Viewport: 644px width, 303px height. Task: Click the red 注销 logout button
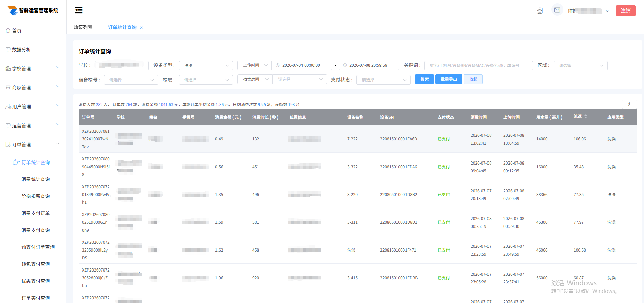click(x=625, y=10)
